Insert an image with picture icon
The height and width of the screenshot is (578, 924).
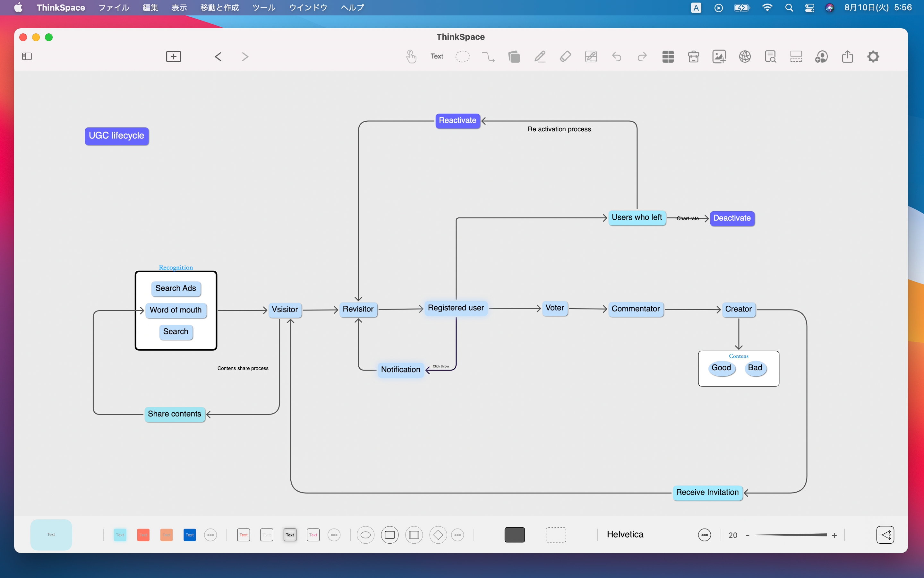click(719, 57)
